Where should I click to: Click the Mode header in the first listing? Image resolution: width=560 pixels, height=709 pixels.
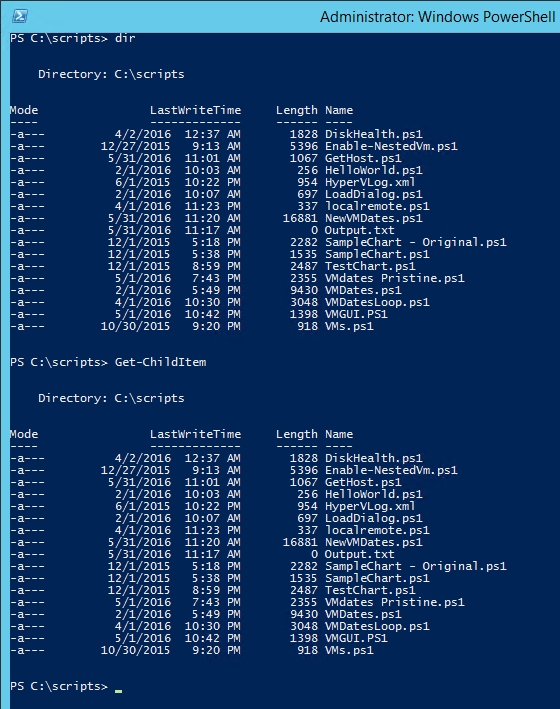tap(24, 110)
